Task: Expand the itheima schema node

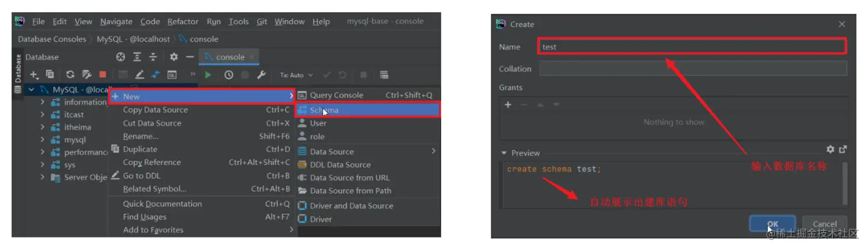Action: click(x=42, y=127)
